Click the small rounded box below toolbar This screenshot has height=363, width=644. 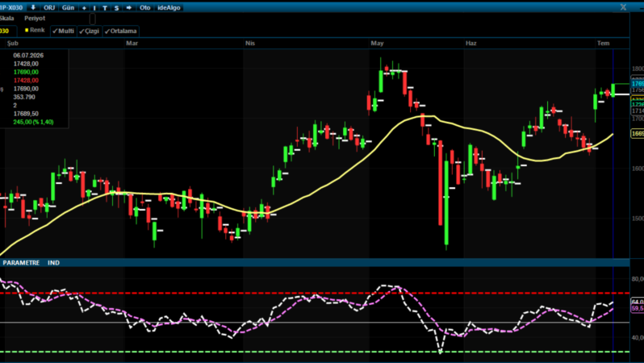click(93, 19)
